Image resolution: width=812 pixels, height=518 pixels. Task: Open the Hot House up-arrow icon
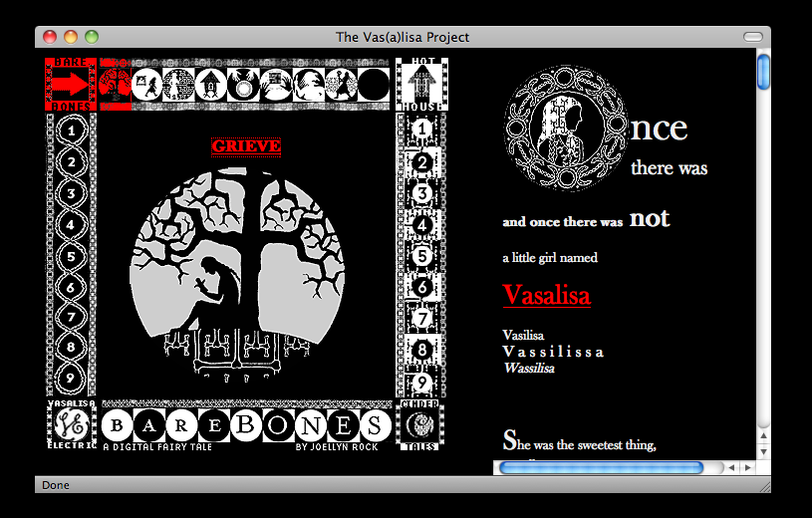[x=420, y=86]
